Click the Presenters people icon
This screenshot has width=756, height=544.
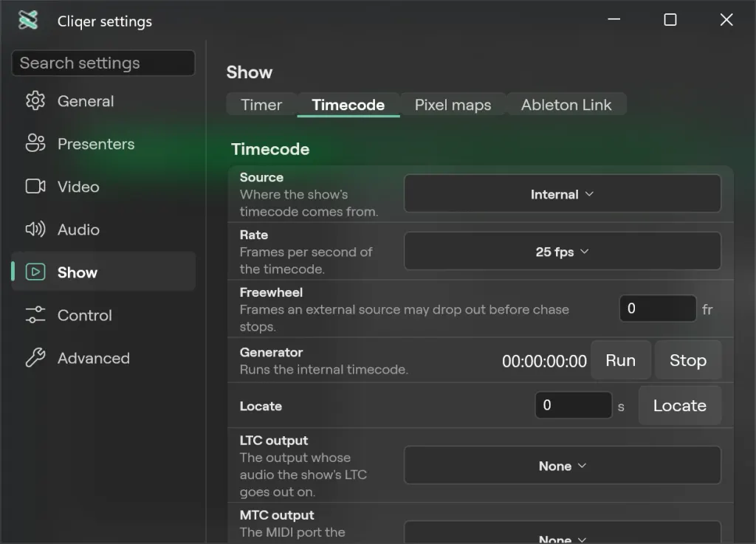coord(35,143)
